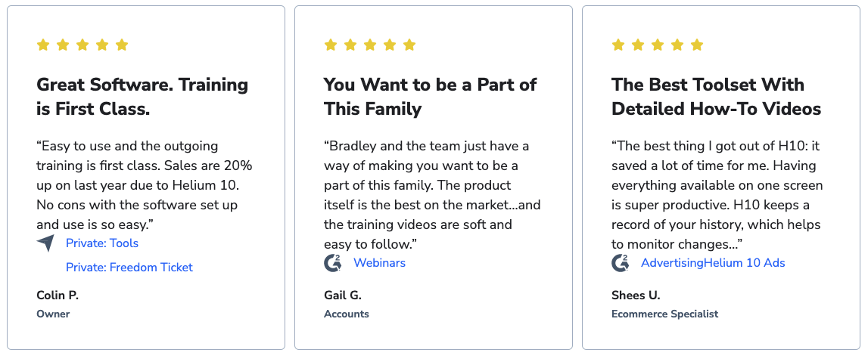
Task: Follow the Webinars link
Action: 379,263
